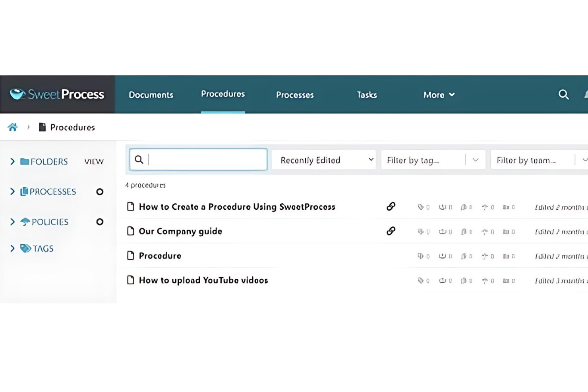Open the Recently Edited sort dropdown
588x392 pixels.
point(323,160)
